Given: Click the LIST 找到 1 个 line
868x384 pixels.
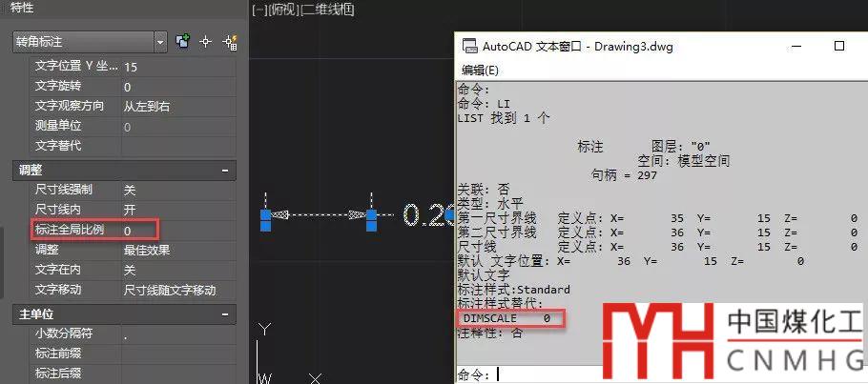Looking at the screenshot, I should point(504,118).
